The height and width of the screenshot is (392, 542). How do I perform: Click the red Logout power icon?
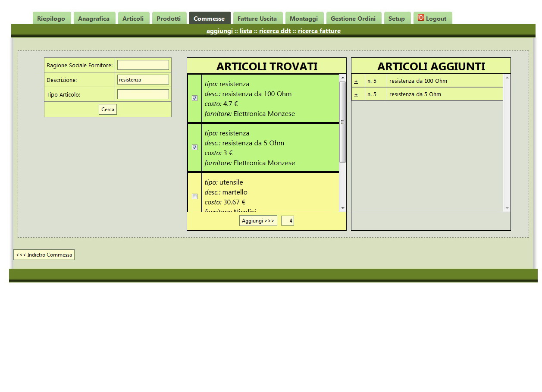pos(420,18)
